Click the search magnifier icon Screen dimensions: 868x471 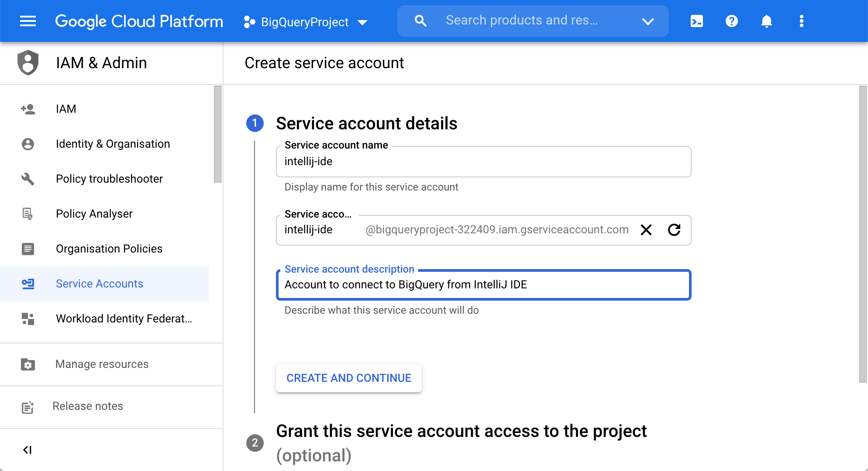click(x=420, y=21)
